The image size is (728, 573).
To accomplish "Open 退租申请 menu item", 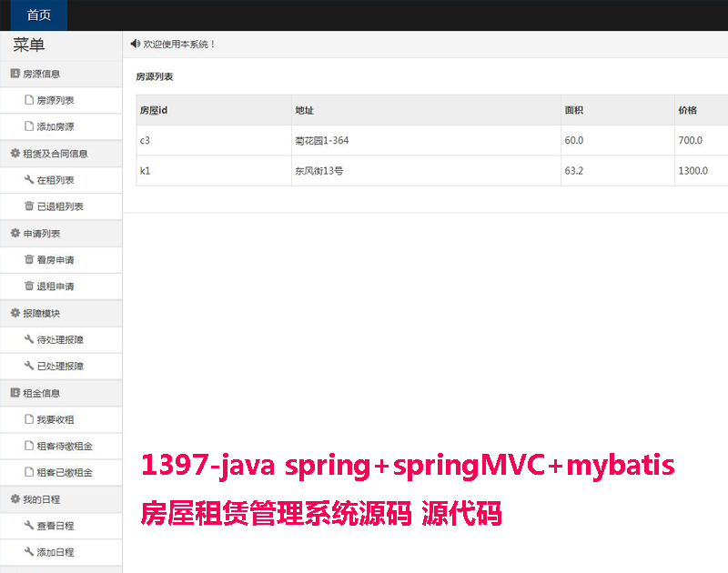I will [61, 286].
